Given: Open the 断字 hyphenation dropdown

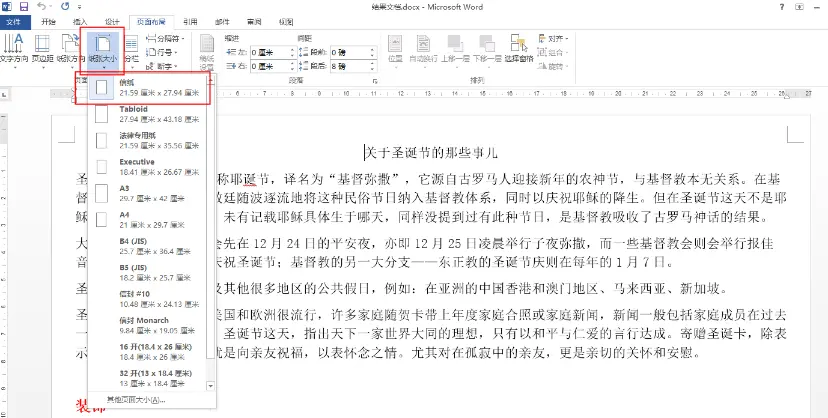Looking at the screenshot, I should point(162,66).
